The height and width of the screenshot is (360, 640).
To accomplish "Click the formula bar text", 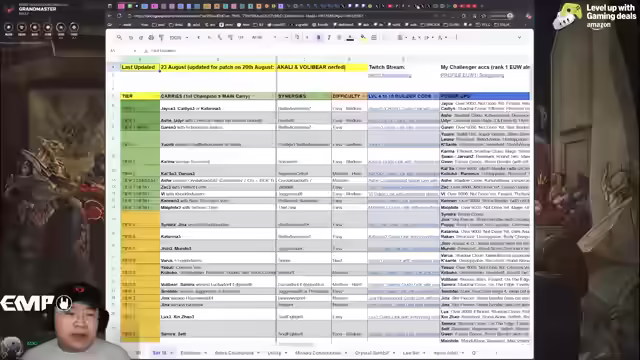I will pyautogui.click(x=163, y=51).
